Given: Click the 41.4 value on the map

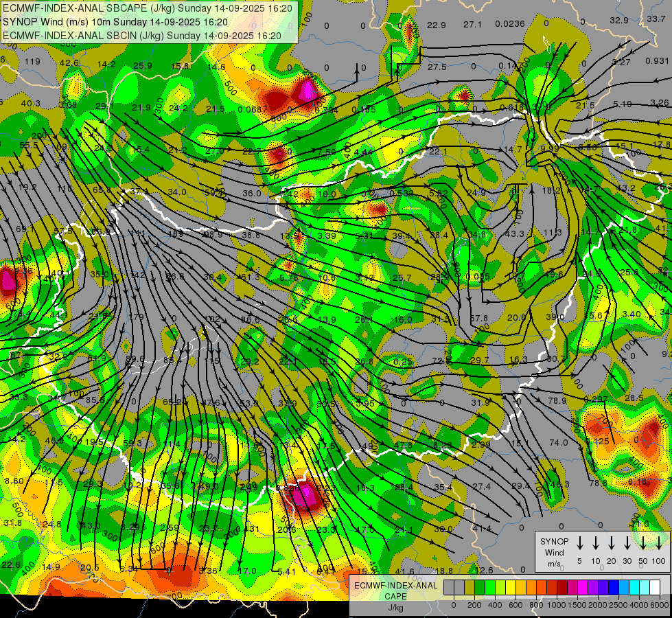Looking at the screenshot, I should click(482, 528).
